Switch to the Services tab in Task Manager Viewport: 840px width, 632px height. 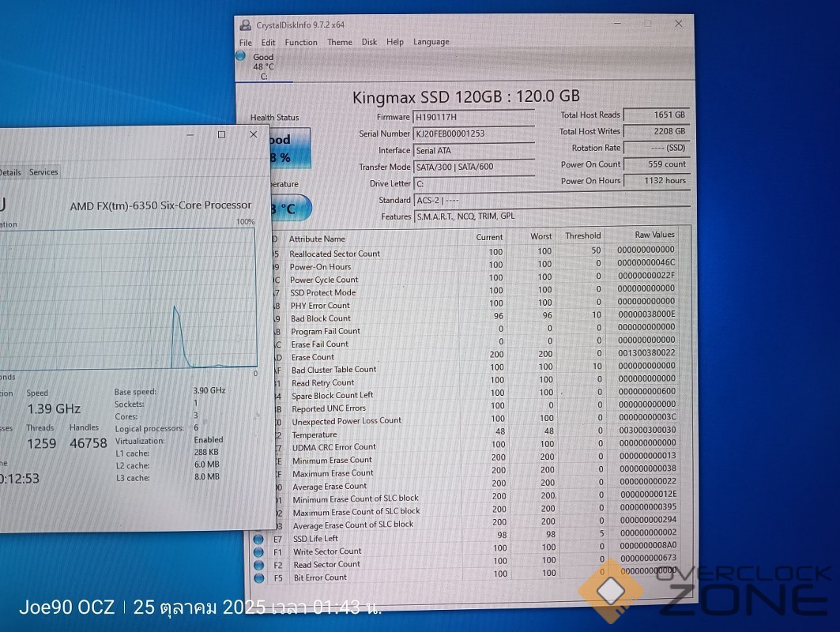click(x=43, y=172)
